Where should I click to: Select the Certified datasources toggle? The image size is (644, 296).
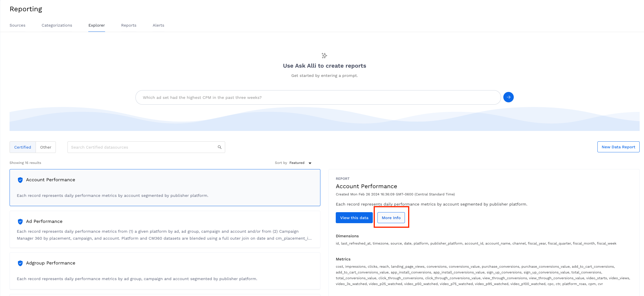(x=23, y=147)
